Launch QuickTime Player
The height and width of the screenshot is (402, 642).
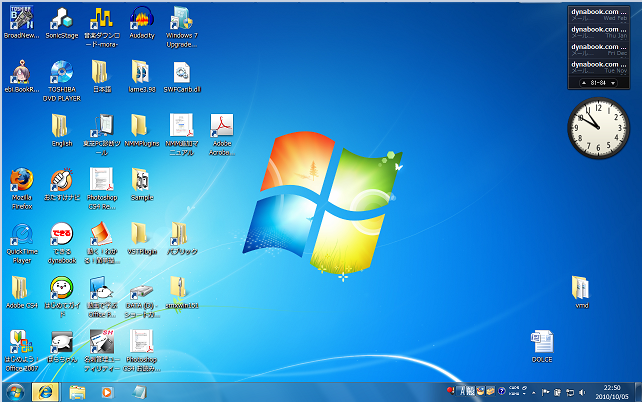[22, 243]
